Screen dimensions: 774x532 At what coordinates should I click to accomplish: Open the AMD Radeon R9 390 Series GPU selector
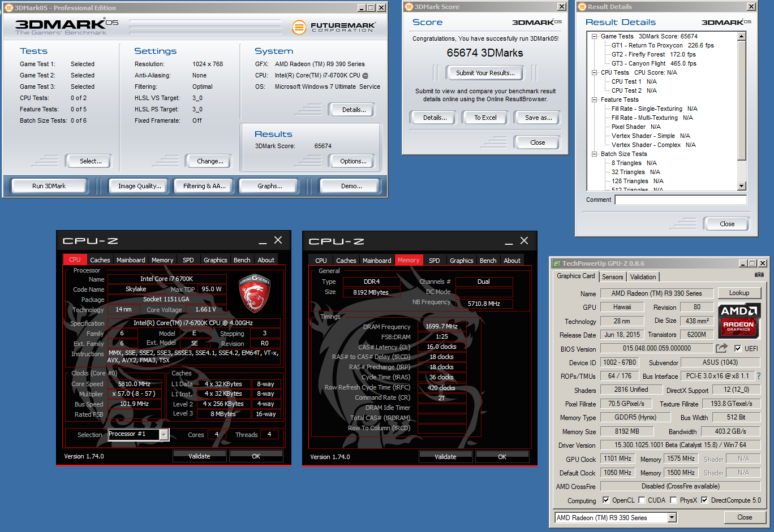pyautogui.click(x=672, y=517)
